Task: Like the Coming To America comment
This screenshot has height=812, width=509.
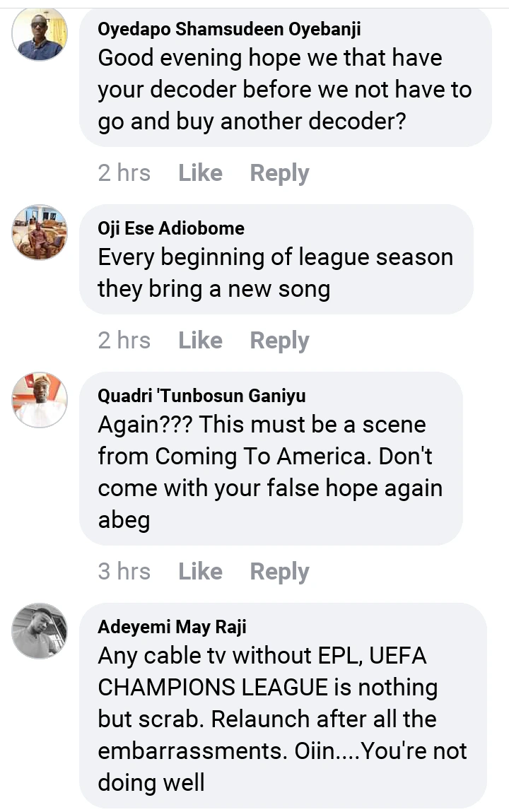Action: coord(200,571)
